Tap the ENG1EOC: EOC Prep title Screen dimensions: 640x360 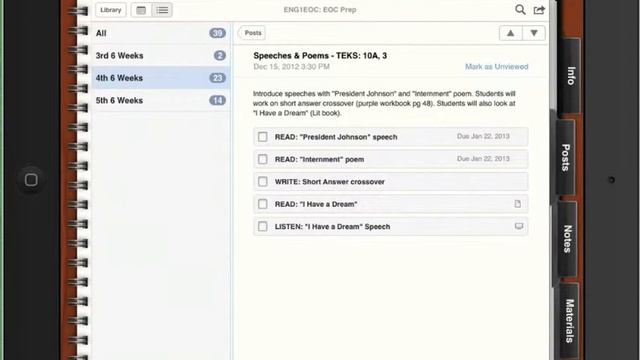(320, 10)
